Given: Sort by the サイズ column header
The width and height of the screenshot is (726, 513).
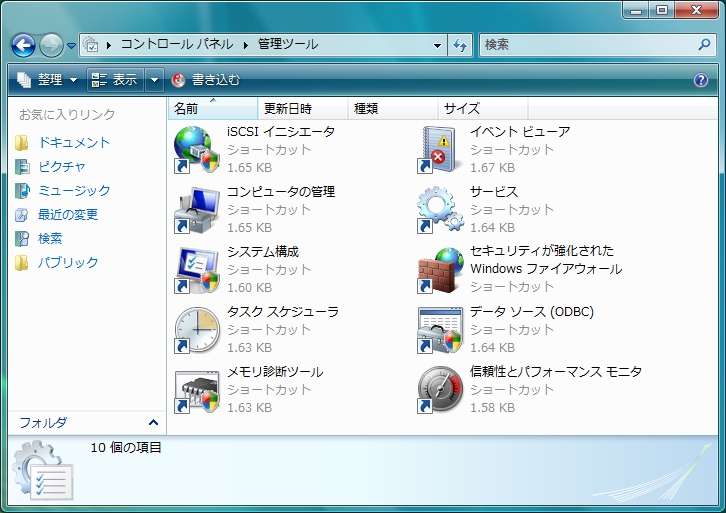Looking at the screenshot, I should 482,108.
